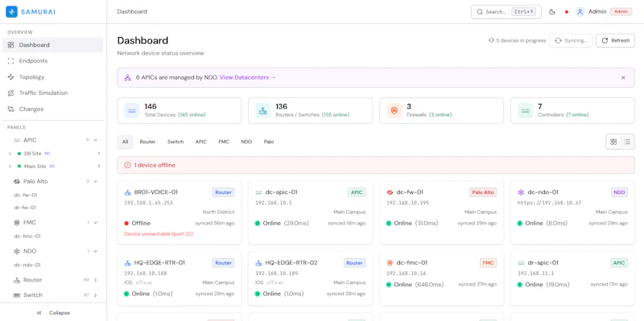
Task: Click the NDO sidebar icon
Action: (x=17, y=251)
